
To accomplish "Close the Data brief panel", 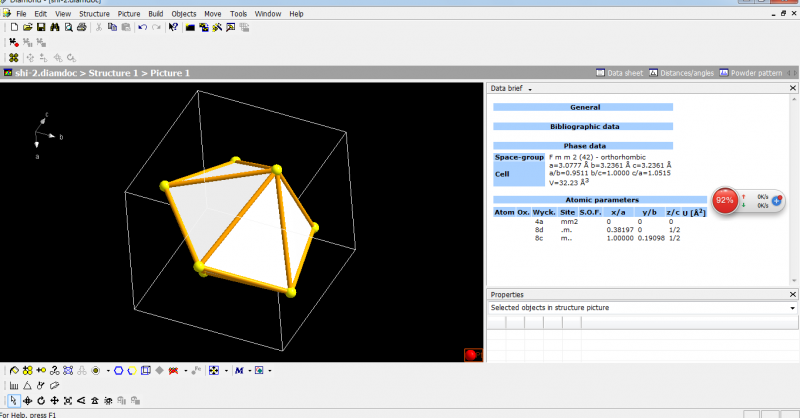I will point(792,89).
